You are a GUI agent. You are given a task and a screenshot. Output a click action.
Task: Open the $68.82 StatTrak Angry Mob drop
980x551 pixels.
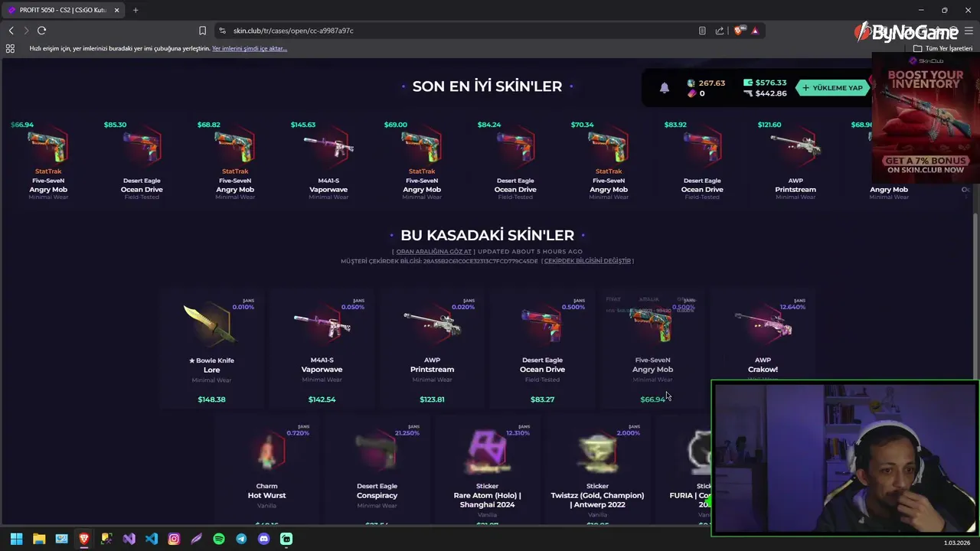[235, 160]
